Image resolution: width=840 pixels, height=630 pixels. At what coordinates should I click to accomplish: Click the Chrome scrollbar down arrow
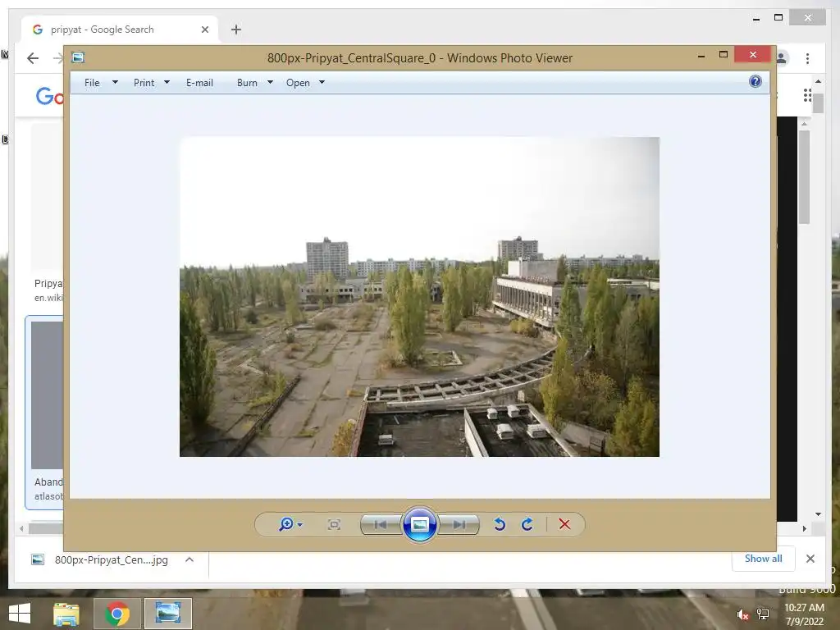click(818, 514)
